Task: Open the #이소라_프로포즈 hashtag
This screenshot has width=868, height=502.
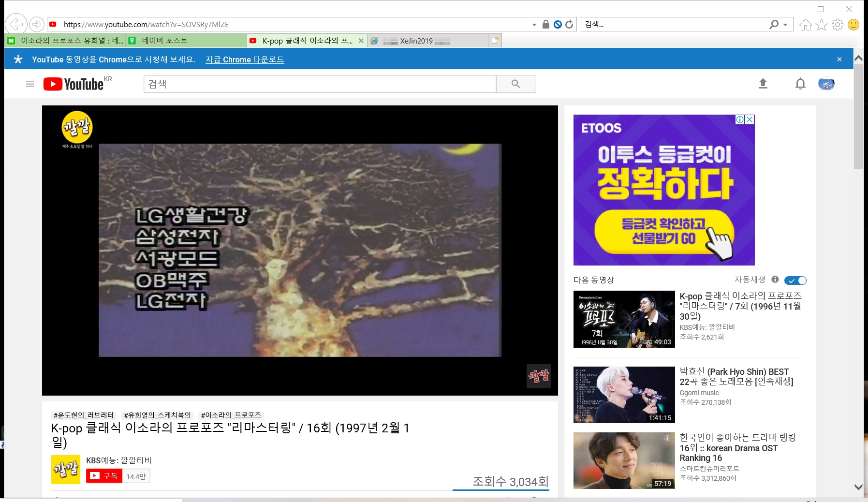Action: pyautogui.click(x=231, y=415)
